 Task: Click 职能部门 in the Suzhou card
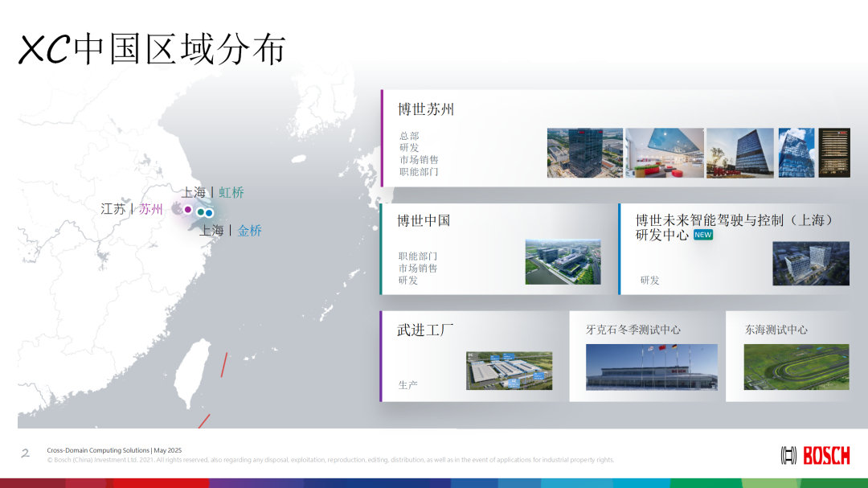tap(419, 172)
